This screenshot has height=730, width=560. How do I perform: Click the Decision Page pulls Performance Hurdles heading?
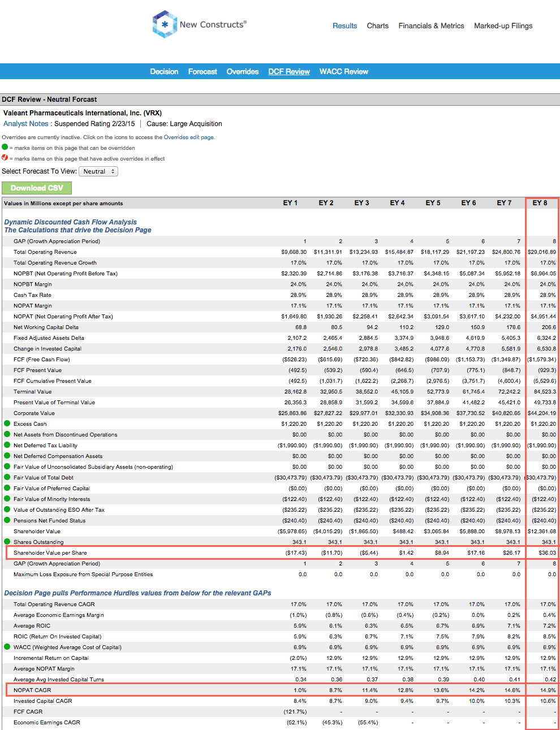pyautogui.click(x=137, y=593)
